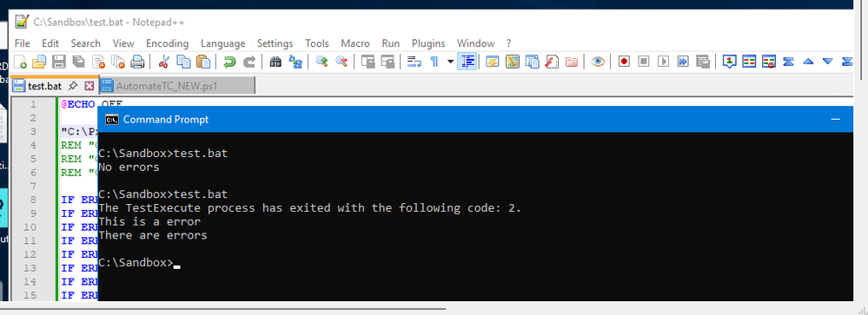Copy selection via toolbar icon

[x=183, y=62]
